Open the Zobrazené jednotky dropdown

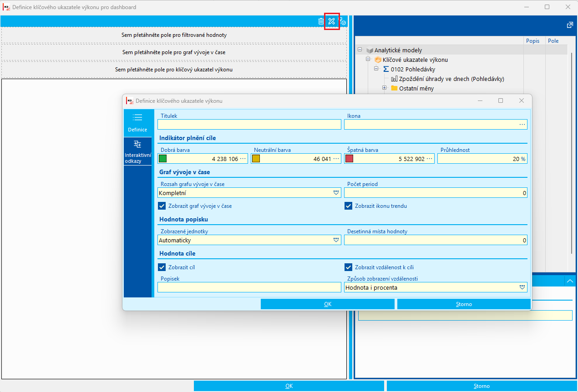point(336,240)
